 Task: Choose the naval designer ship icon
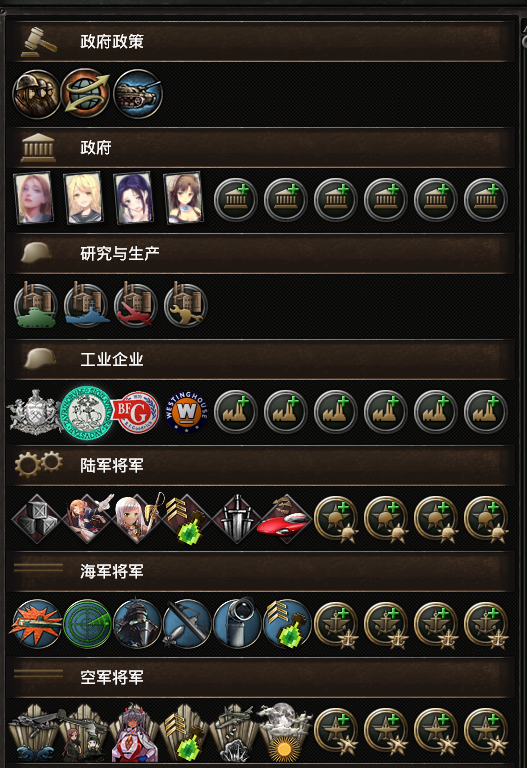click(x=86, y=305)
